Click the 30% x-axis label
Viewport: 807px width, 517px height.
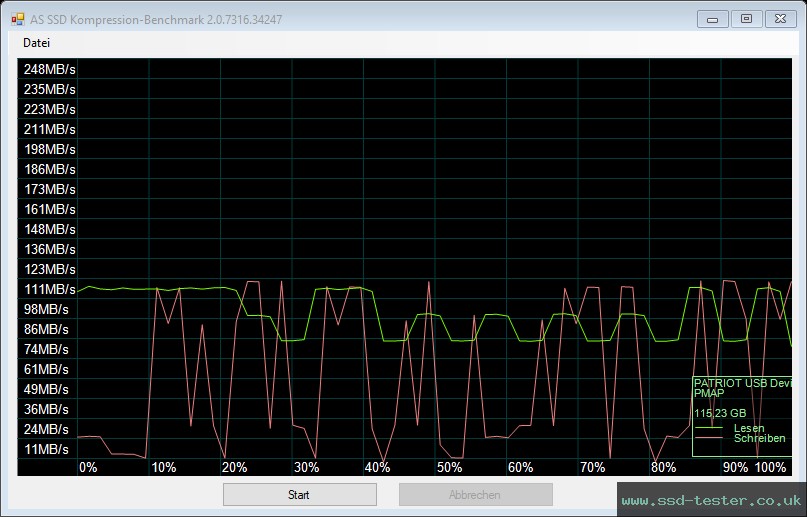307,468
